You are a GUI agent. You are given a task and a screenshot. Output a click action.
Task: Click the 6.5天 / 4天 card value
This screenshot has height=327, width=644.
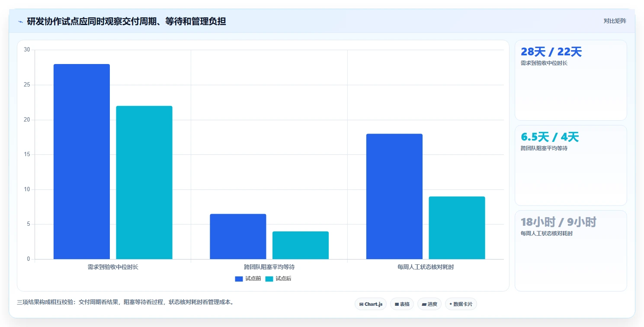coord(550,137)
